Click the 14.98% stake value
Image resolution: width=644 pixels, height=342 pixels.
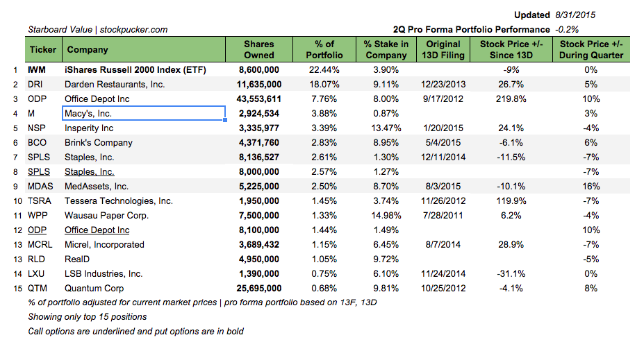click(x=386, y=215)
